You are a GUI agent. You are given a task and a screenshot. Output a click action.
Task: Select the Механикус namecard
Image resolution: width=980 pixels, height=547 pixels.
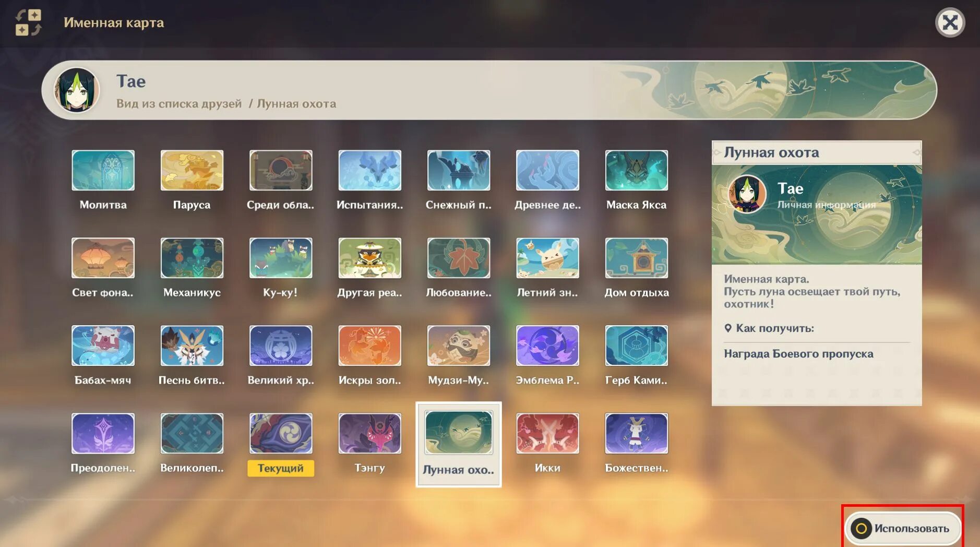click(x=192, y=258)
